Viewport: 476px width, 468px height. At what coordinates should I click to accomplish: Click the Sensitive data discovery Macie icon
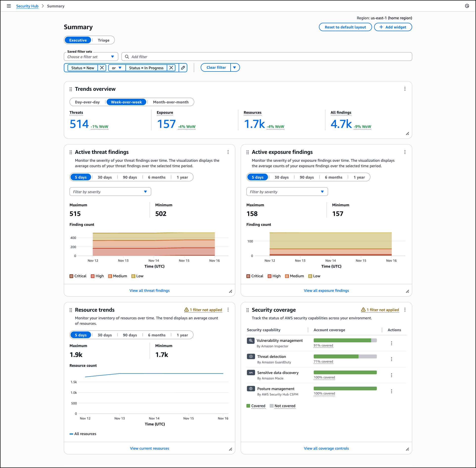pos(251,373)
